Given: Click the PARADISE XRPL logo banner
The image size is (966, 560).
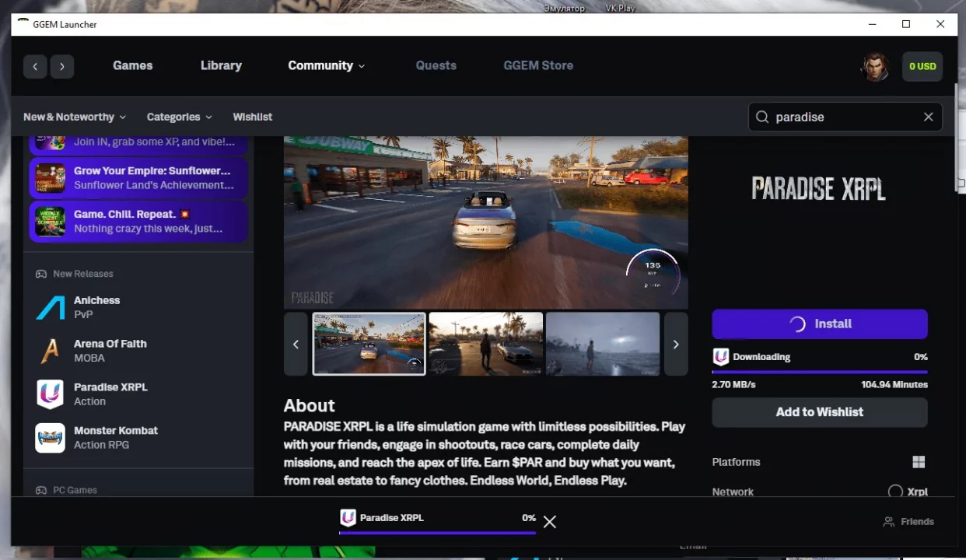Looking at the screenshot, I should 819,188.
